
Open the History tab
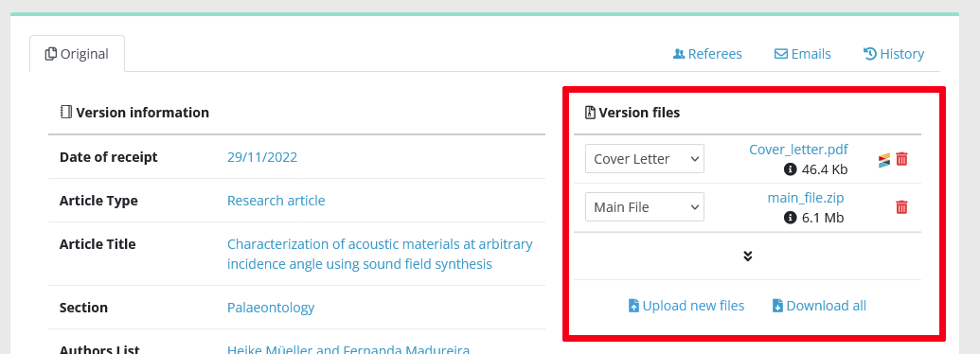[894, 54]
